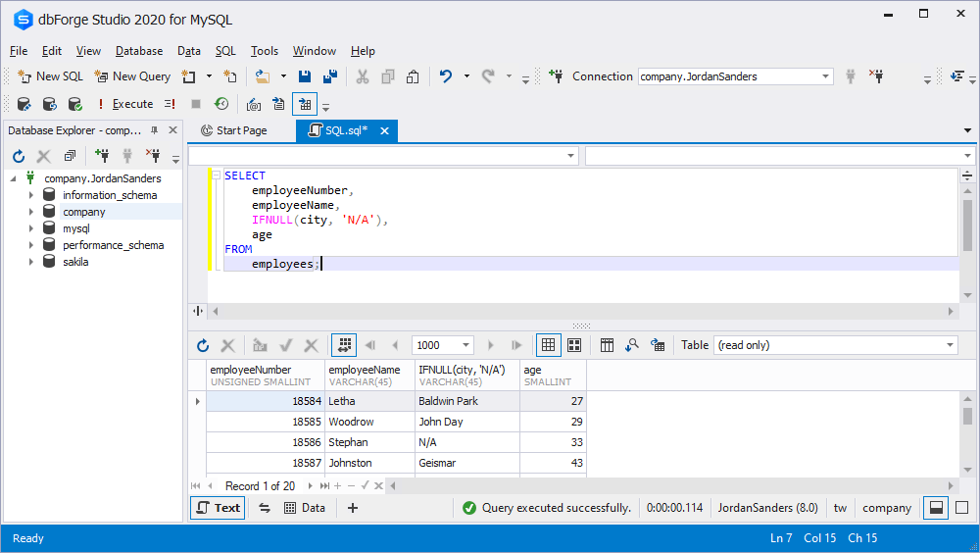Click the New Connection plug icon beside Connection label

555,76
